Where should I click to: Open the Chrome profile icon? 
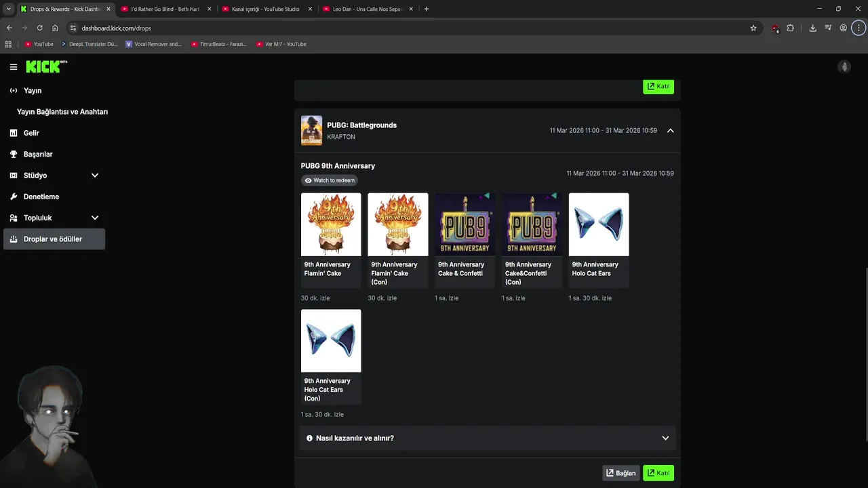coord(844,28)
